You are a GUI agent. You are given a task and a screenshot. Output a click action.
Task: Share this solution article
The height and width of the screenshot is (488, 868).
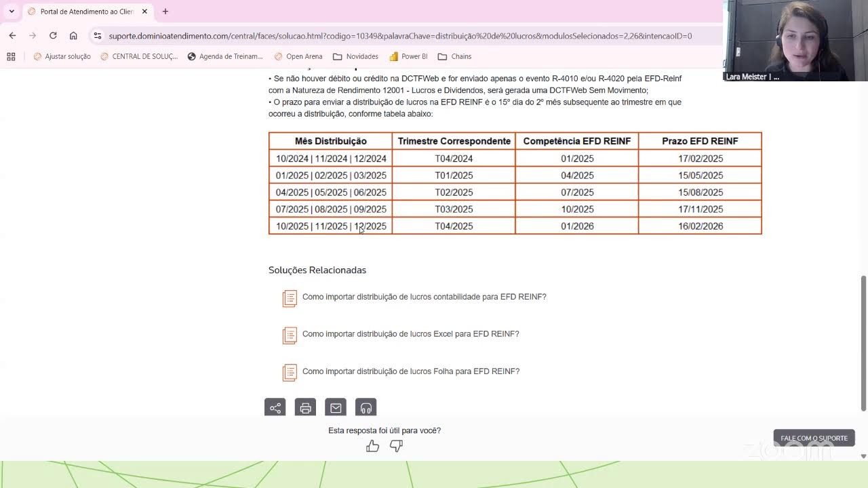click(x=275, y=407)
